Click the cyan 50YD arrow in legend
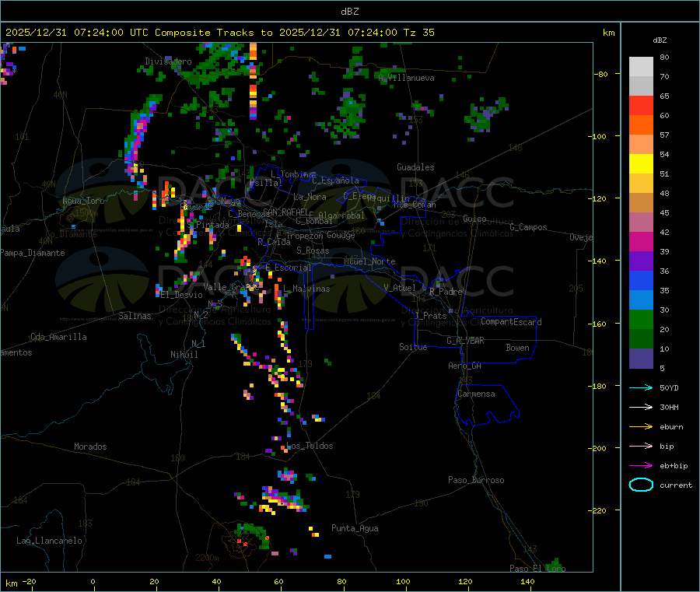The image size is (700, 592). coord(641,387)
